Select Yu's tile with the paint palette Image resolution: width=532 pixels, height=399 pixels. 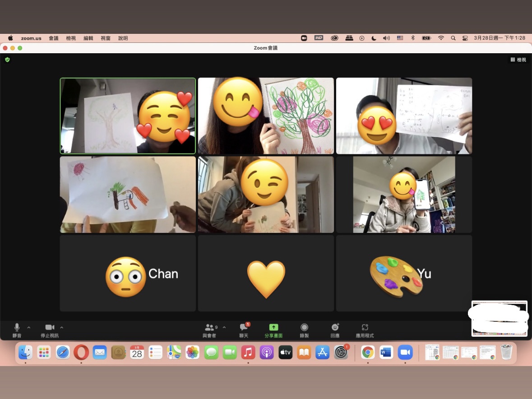404,274
